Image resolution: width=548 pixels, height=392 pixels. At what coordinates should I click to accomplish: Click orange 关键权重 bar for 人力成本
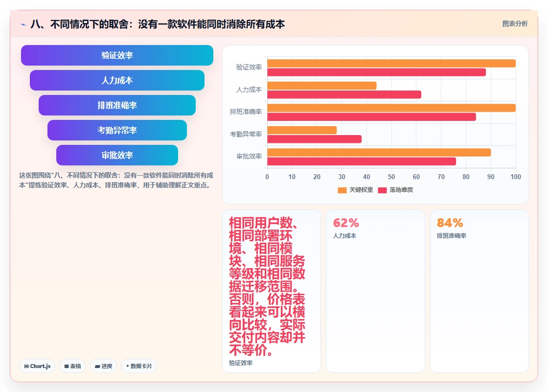[x=322, y=86]
